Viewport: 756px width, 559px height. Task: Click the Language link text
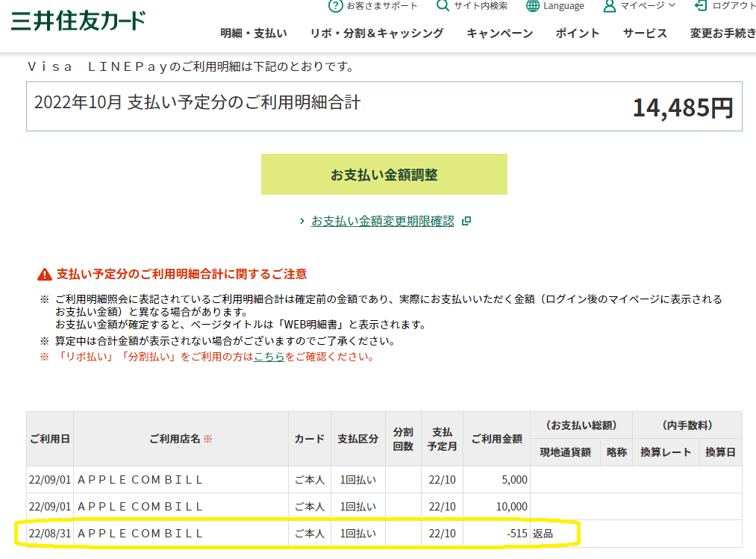tap(563, 6)
